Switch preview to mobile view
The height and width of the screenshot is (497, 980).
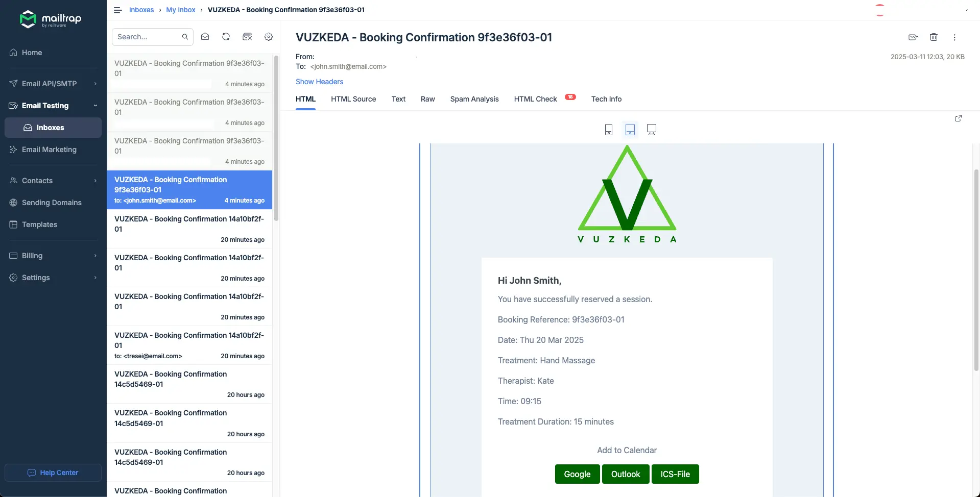(608, 130)
